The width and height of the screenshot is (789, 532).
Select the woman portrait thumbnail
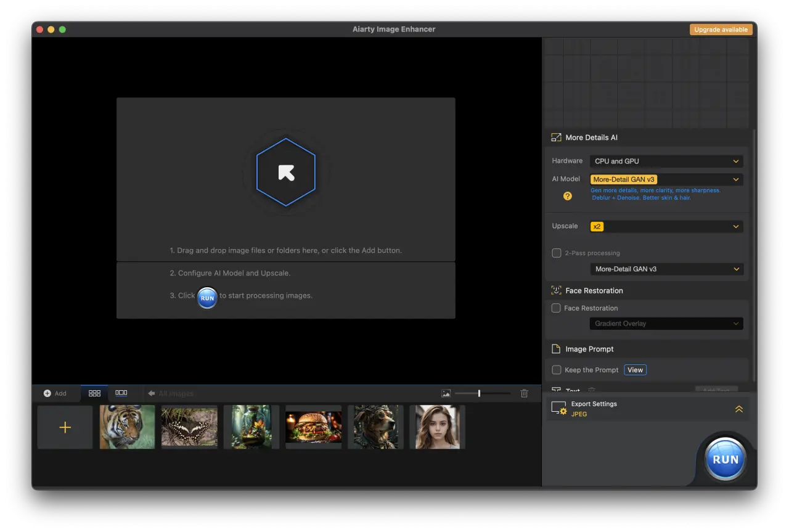coord(437,427)
